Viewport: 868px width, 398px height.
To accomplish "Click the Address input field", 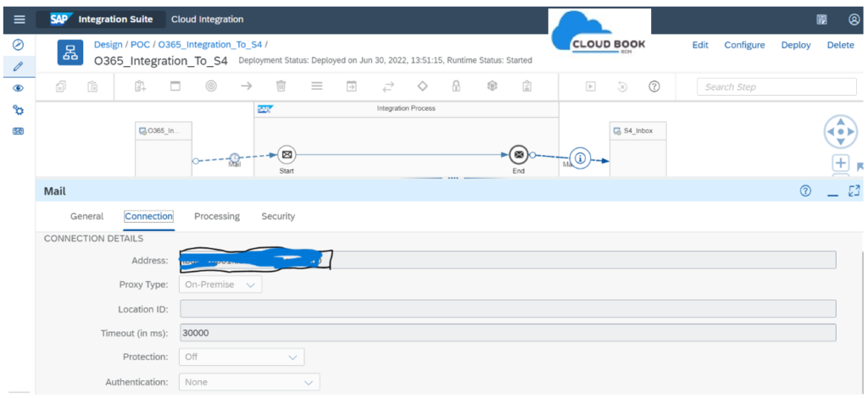I will (508, 260).
